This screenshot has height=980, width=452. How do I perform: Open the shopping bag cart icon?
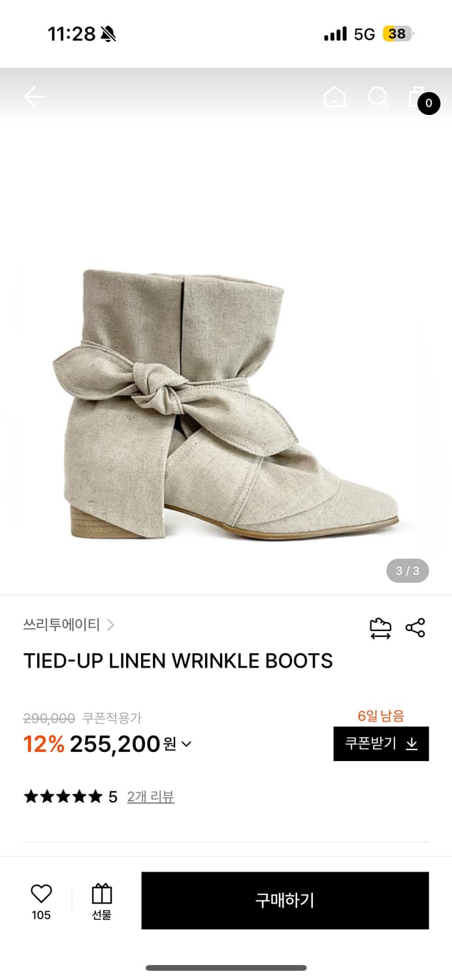coord(416,97)
